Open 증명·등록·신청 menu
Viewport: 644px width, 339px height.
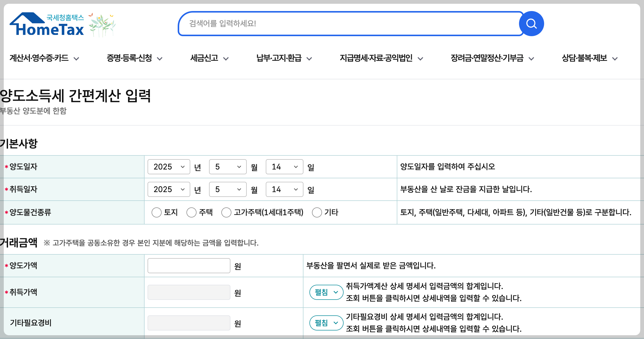(134, 58)
